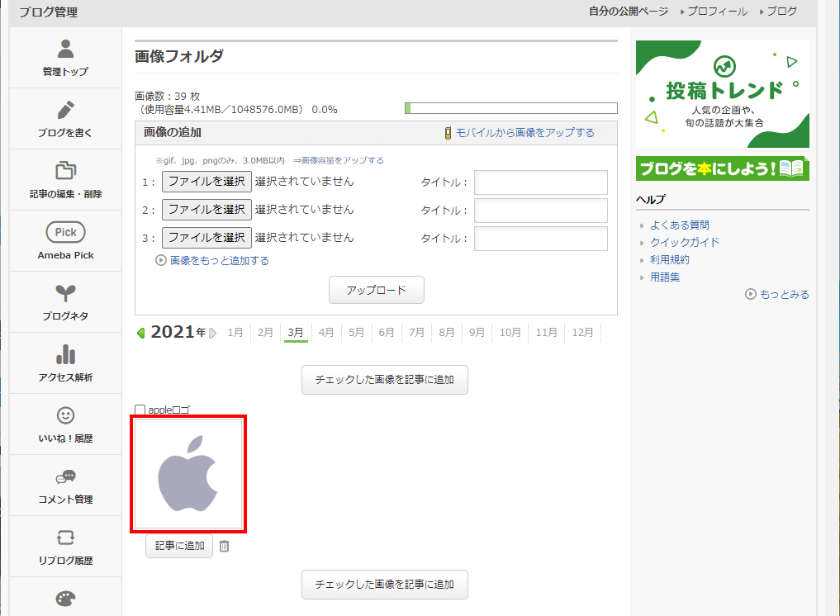The height and width of the screenshot is (616, 840).
Task: Open the 用語集 help link
Action: 665,277
